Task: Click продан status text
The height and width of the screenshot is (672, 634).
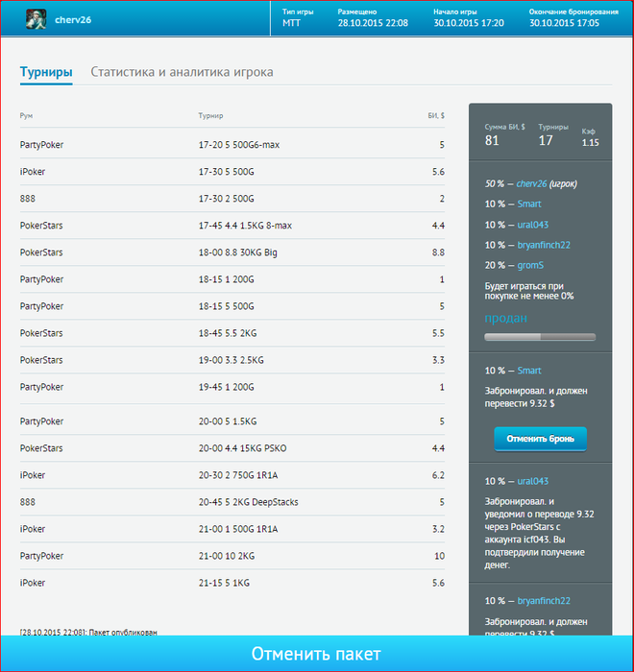Action: tap(505, 318)
